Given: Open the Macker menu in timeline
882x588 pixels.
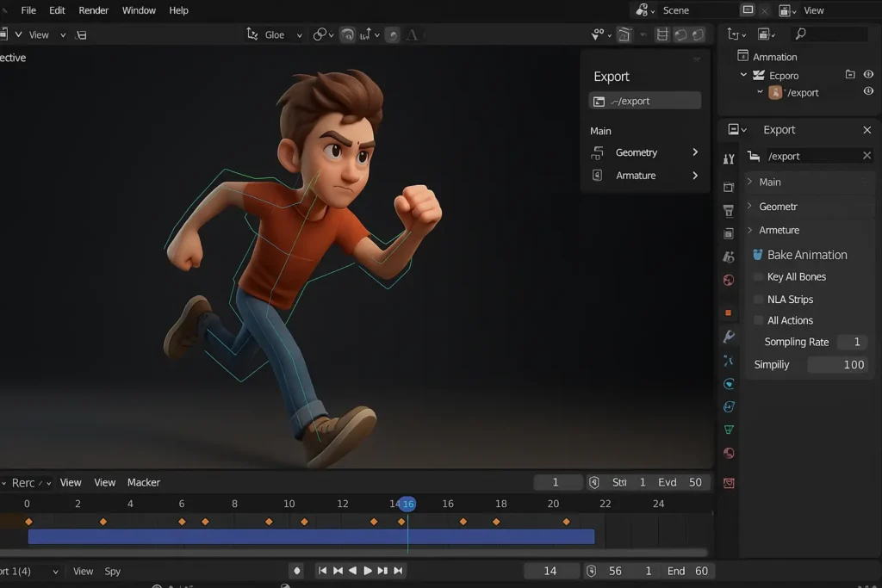Looking at the screenshot, I should (x=144, y=482).
